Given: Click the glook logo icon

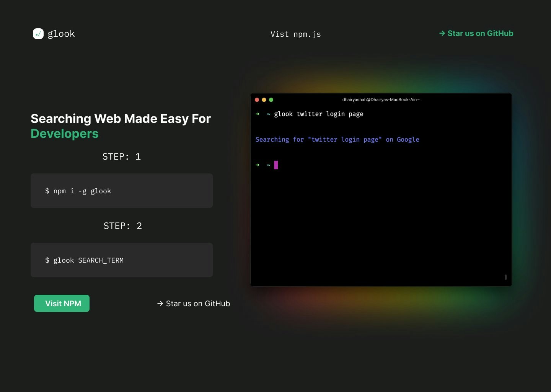Looking at the screenshot, I should tap(38, 34).
